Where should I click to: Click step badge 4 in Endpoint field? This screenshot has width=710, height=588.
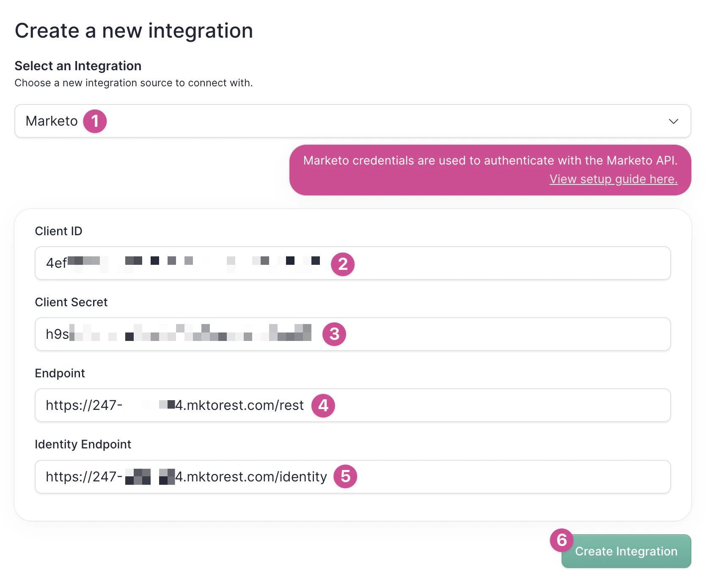pyautogui.click(x=323, y=405)
